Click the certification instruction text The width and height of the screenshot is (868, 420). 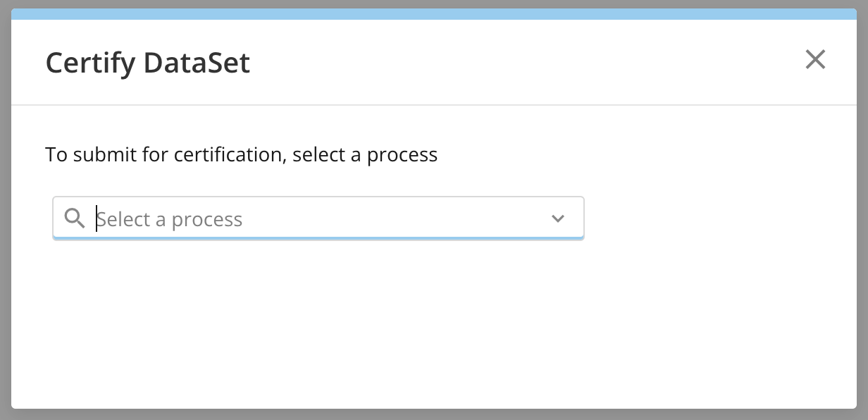pyautogui.click(x=242, y=154)
